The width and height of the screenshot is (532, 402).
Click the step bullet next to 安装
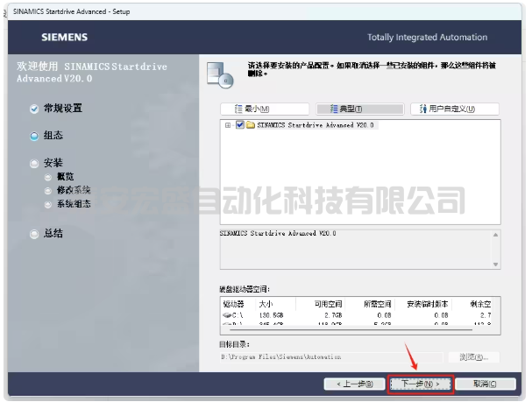[x=34, y=163]
